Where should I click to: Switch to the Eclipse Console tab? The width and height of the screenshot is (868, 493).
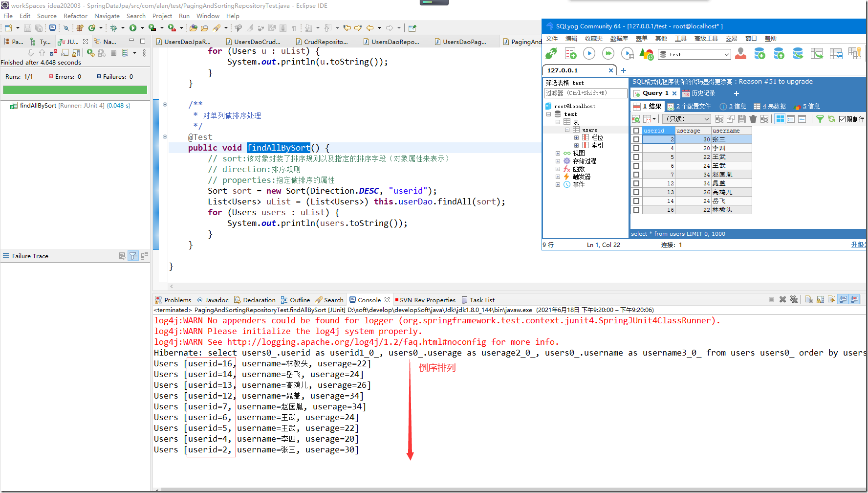pyautogui.click(x=369, y=300)
